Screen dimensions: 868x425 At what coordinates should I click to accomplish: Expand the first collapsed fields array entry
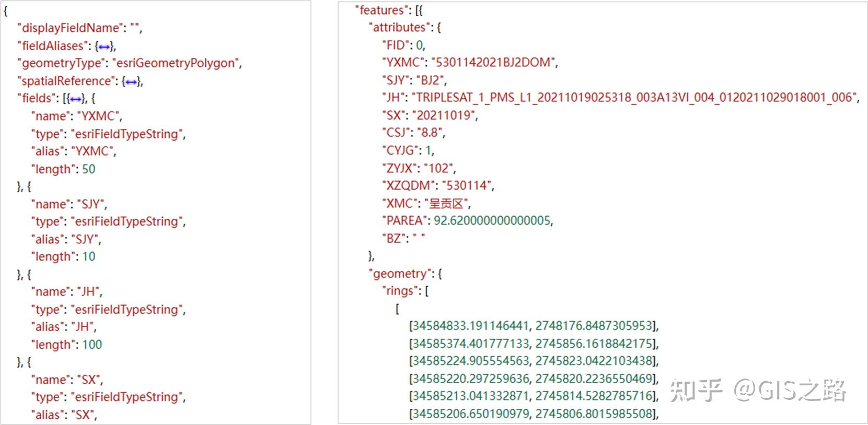click(x=76, y=99)
